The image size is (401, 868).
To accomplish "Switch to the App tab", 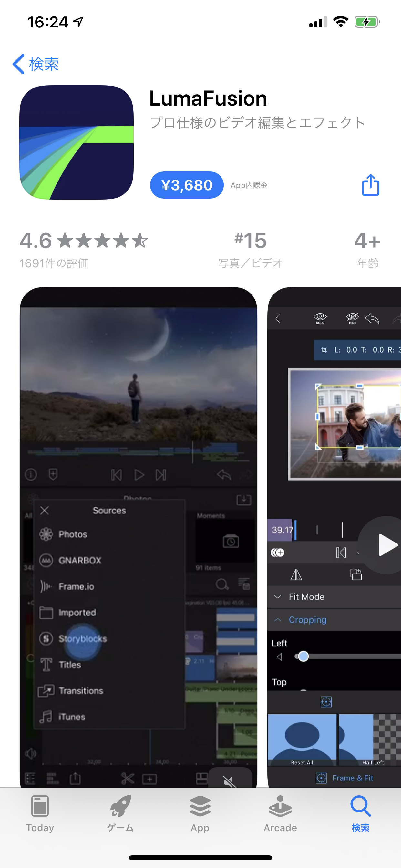I will (x=200, y=813).
